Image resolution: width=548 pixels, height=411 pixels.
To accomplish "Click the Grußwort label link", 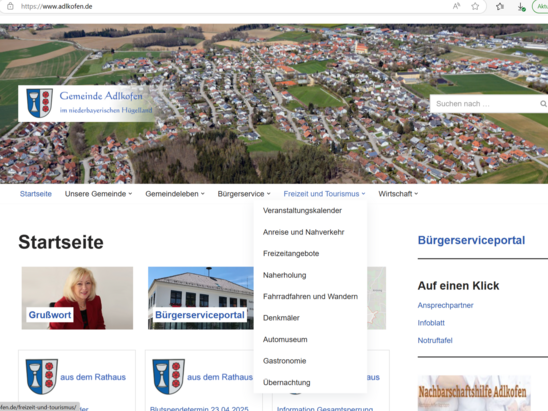I will [50, 315].
